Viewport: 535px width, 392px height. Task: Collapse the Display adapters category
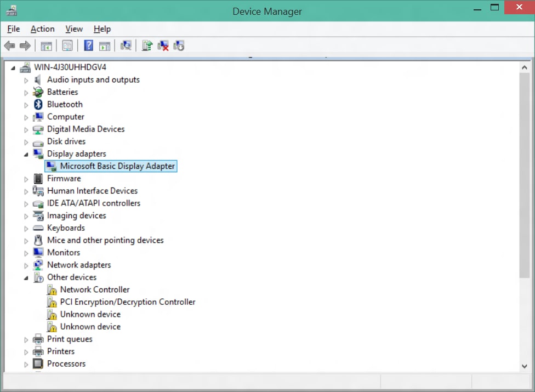coord(26,155)
